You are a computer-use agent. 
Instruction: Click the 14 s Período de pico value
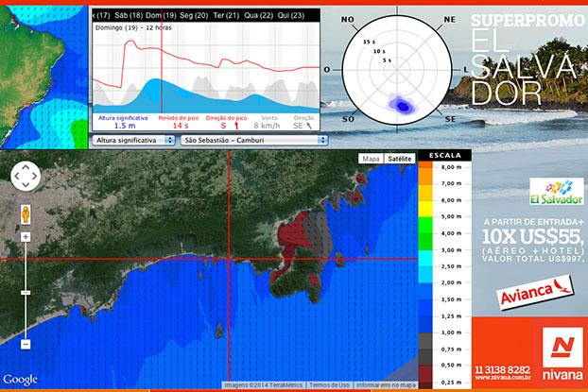[x=180, y=126]
